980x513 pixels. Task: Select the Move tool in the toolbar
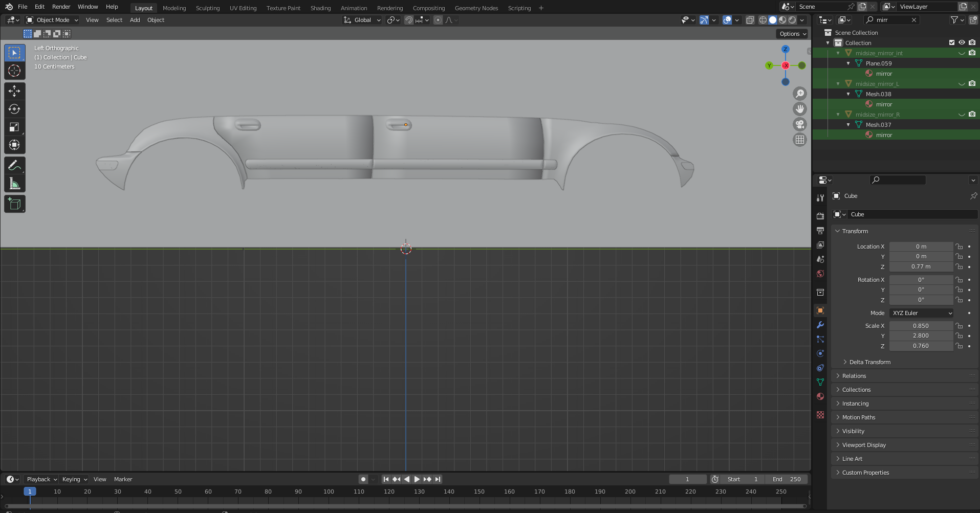point(14,91)
